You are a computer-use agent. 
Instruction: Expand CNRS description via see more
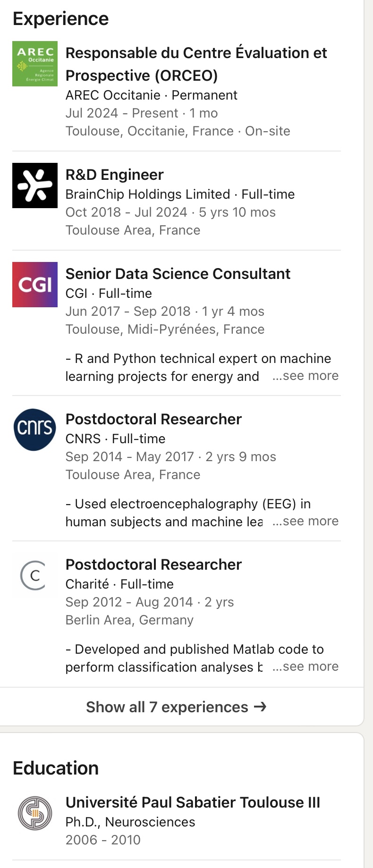pos(306,521)
